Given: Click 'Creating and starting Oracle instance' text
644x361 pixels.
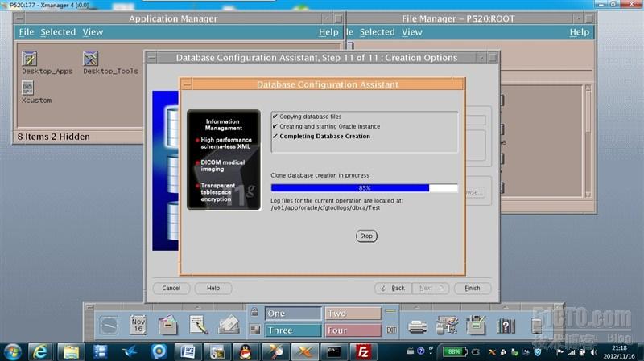Looking at the screenshot, I should pos(330,126).
